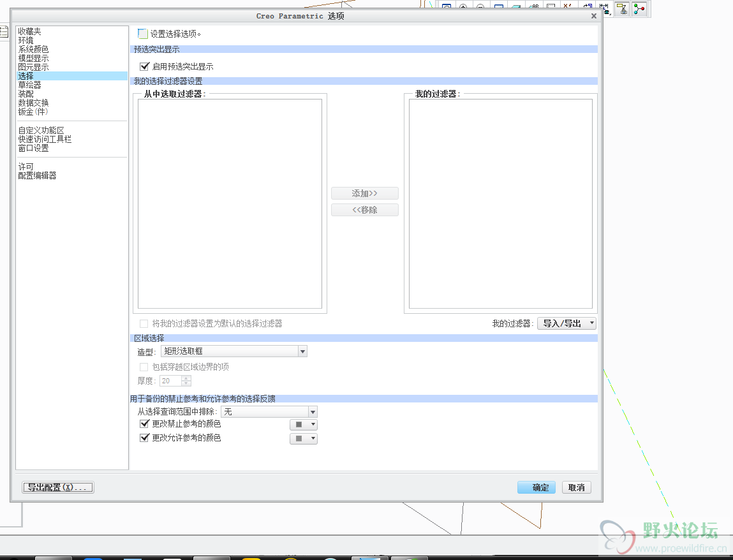Screen dimensions: 733x560
Task: Open color picker for 更改允许参考的颜色
Action: 304,438
